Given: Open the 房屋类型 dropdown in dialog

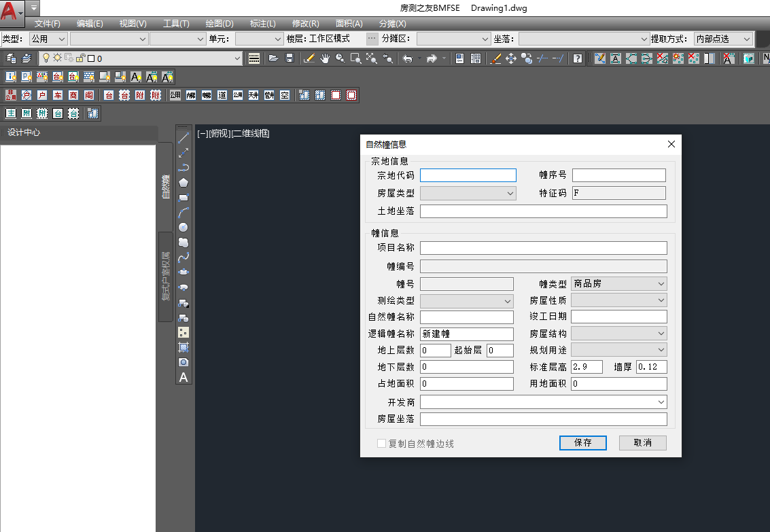Looking at the screenshot, I should [x=468, y=194].
